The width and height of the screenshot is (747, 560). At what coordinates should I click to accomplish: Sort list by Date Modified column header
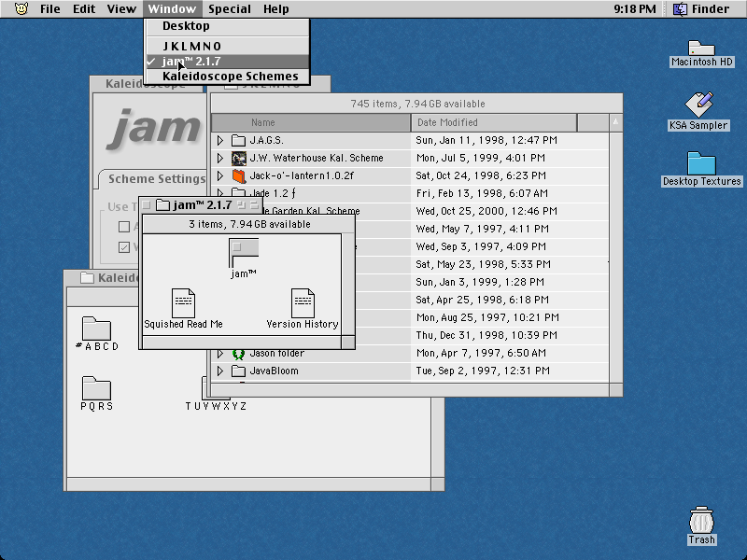coord(494,122)
